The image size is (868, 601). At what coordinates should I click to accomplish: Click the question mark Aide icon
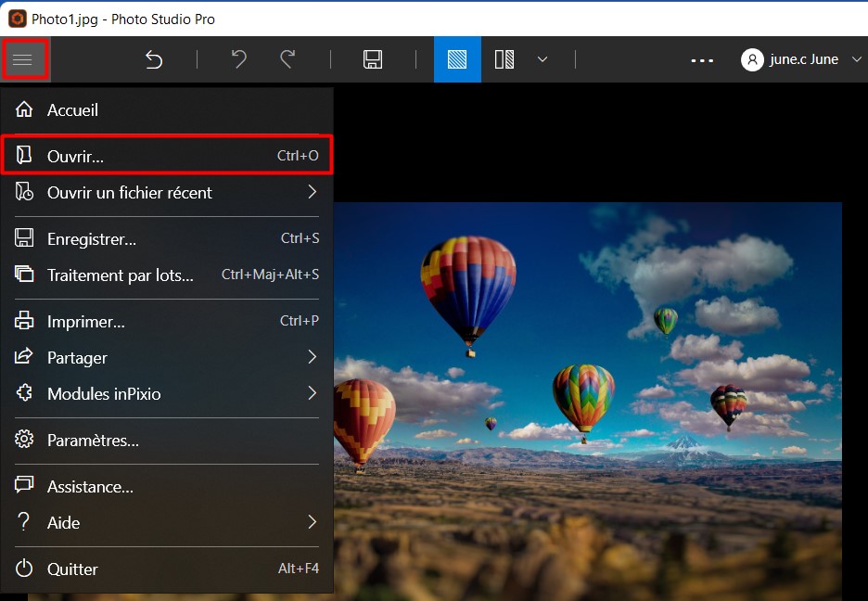click(x=23, y=521)
